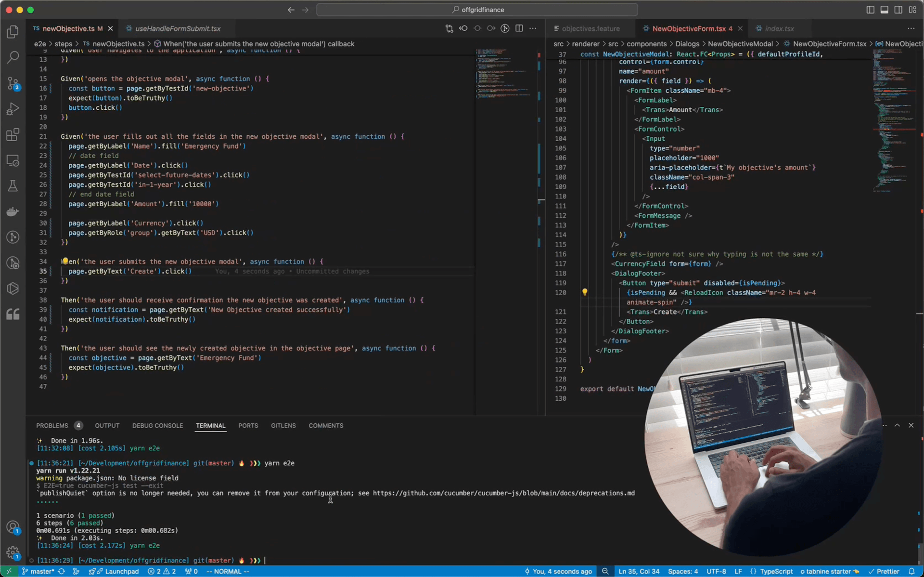The width and height of the screenshot is (924, 577).
Task: Click the GITLENS tab in bottom panel
Action: pos(282,425)
